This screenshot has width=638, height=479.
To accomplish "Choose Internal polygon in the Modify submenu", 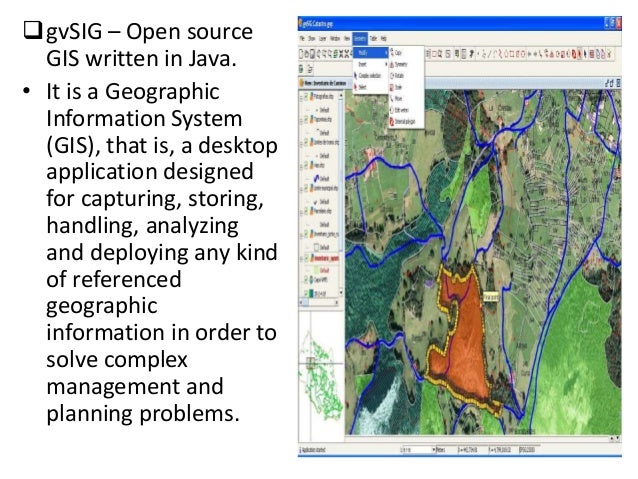I will click(405, 121).
